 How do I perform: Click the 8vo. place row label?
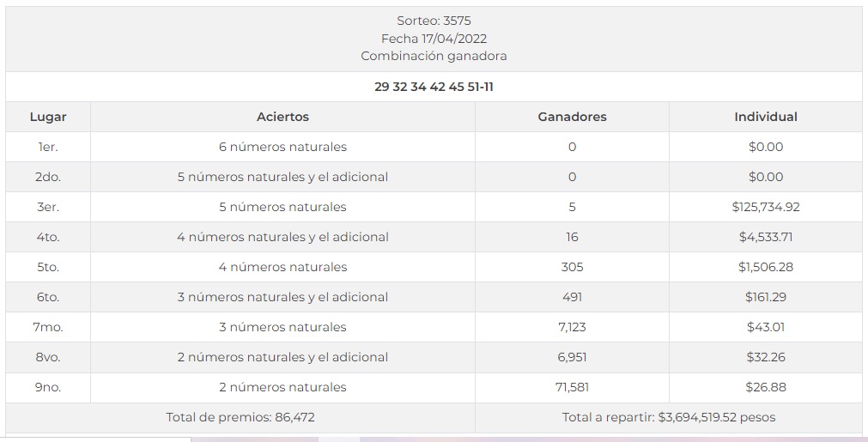pos(48,357)
